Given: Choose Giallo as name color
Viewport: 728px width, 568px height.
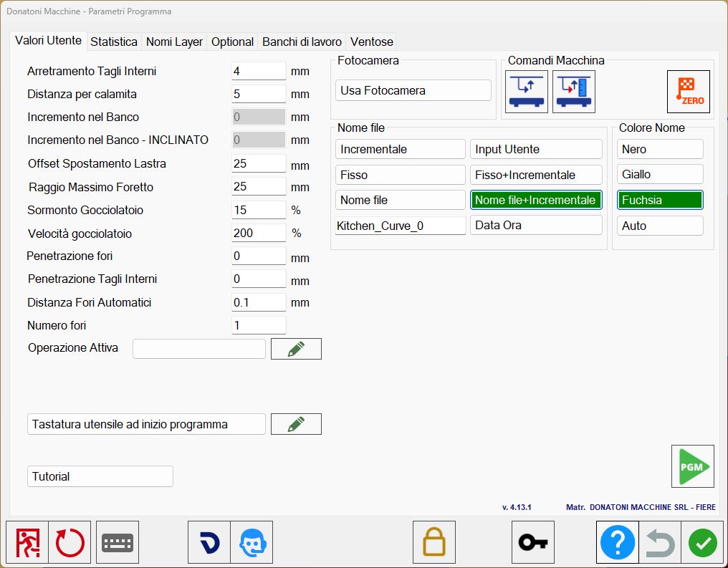Looking at the screenshot, I should click(x=660, y=174).
